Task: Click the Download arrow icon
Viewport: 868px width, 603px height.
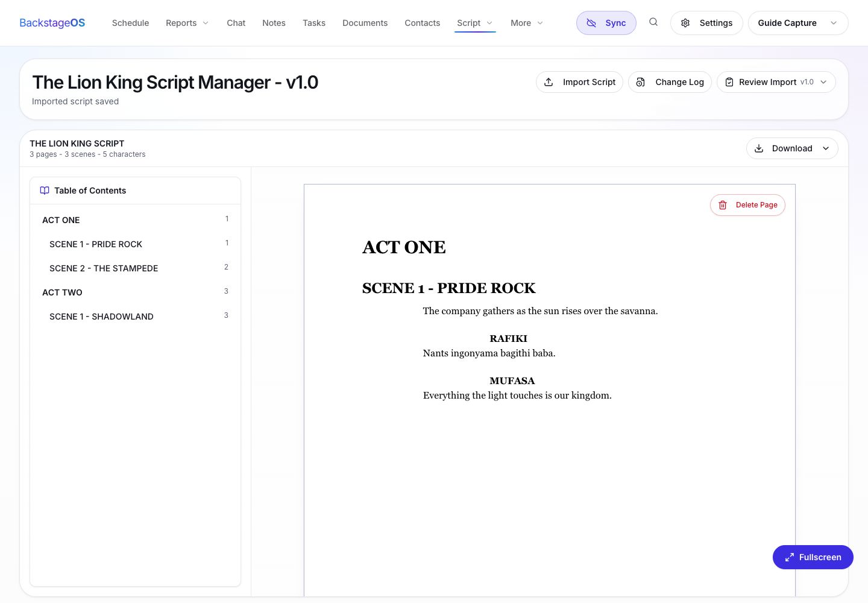Action: click(x=759, y=148)
